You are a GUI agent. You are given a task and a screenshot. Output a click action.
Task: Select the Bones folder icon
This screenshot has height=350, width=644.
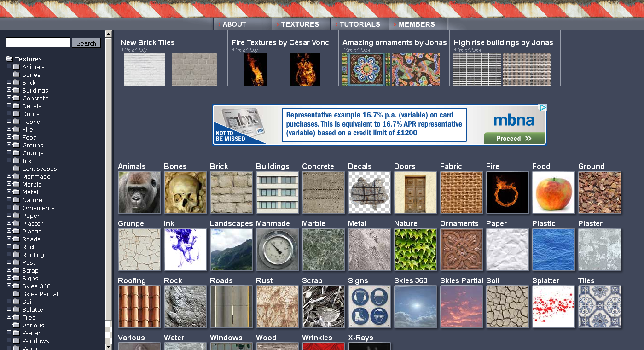tap(16, 75)
